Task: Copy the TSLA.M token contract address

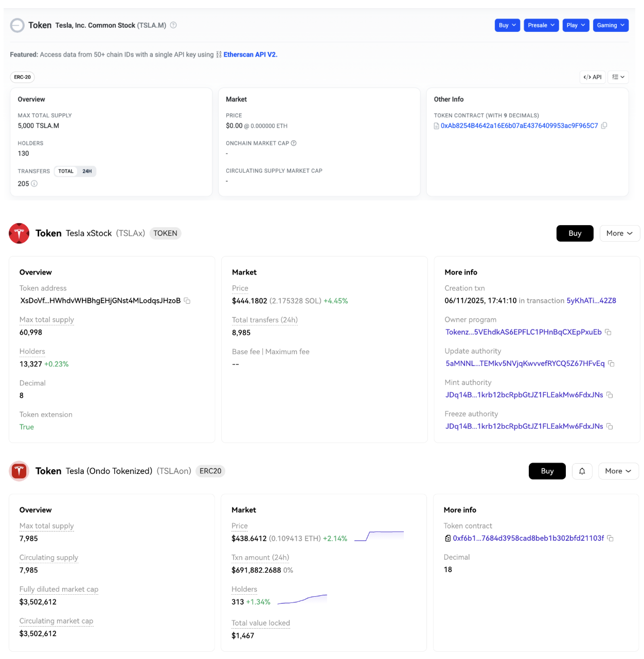Action: (x=604, y=125)
